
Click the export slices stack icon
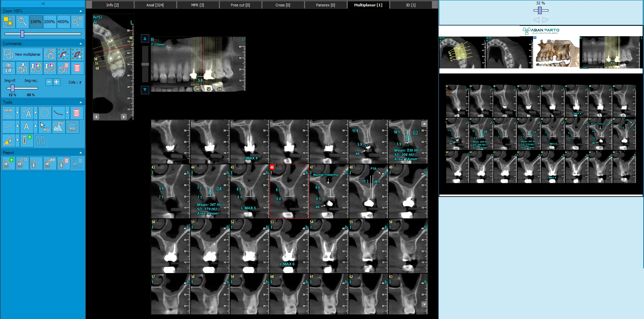22,68
